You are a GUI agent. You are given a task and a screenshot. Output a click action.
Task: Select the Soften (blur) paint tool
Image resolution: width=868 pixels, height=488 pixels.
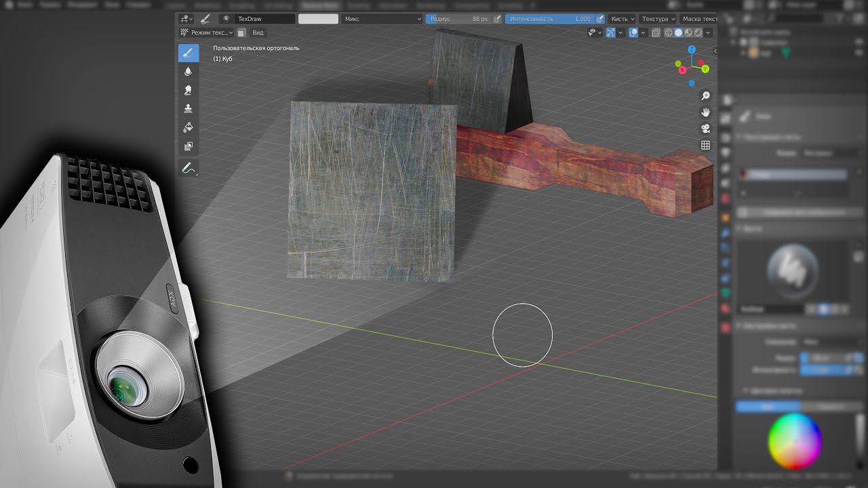188,71
